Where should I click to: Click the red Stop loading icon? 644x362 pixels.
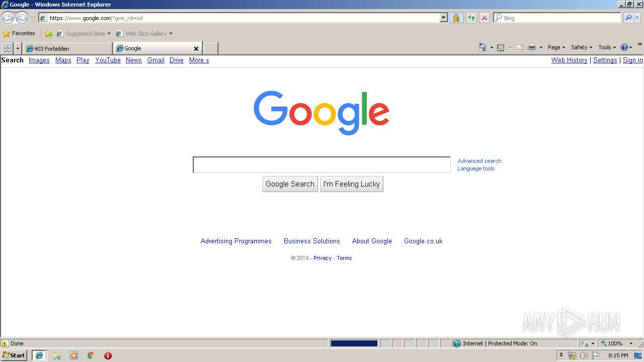click(x=485, y=18)
